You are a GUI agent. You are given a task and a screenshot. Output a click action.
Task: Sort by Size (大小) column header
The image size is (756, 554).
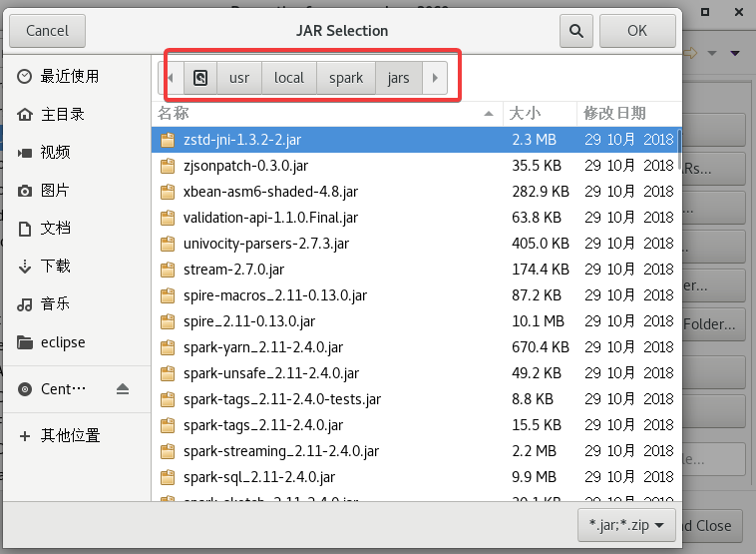coord(540,114)
